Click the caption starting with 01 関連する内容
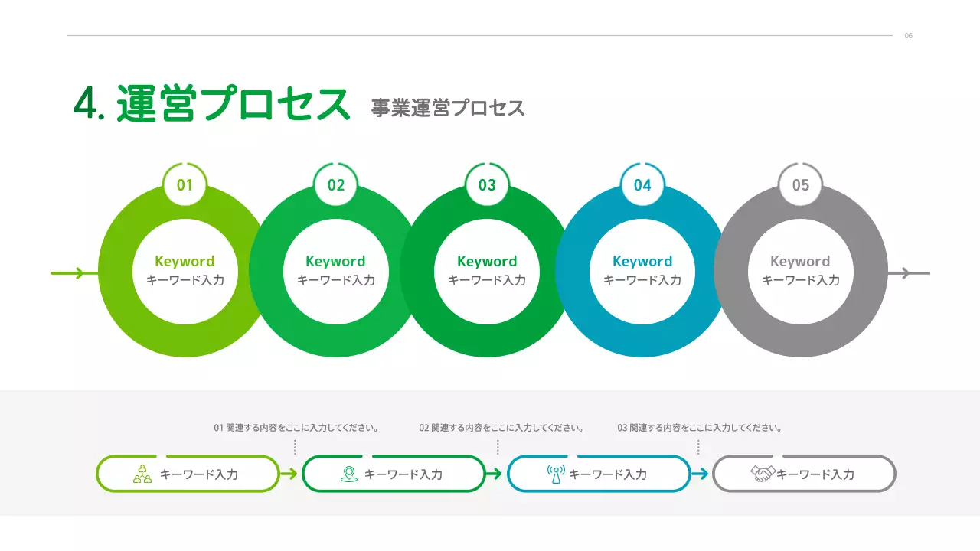This screenshot has width=980, height=551. tap(296, 428)
